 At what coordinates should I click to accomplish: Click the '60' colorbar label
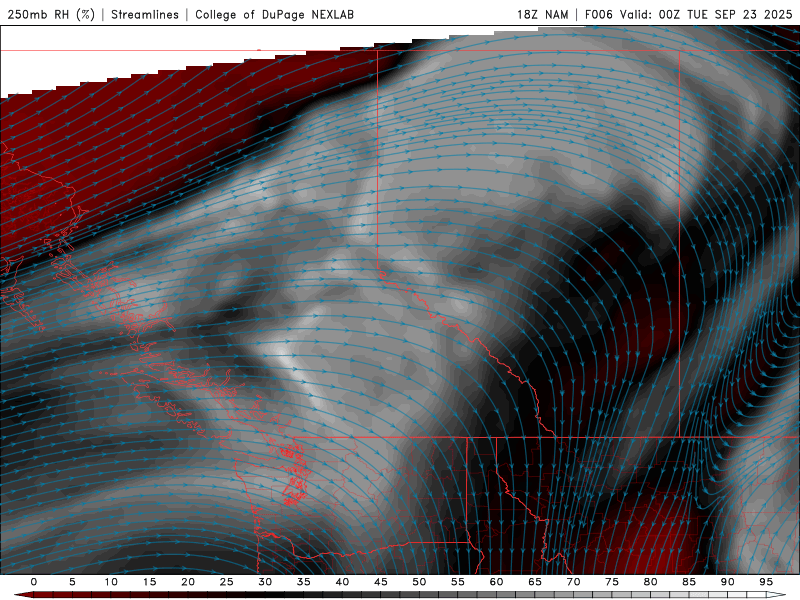[x=496, y=582]
